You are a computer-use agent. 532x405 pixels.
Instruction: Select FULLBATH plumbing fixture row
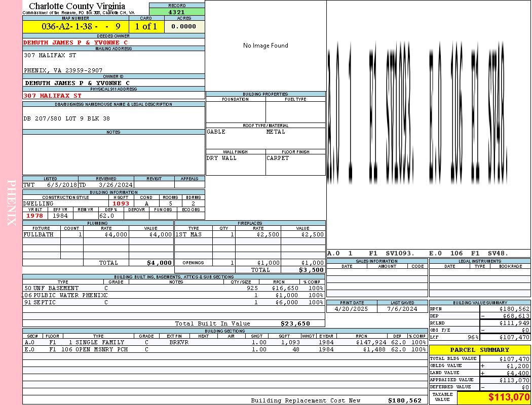(98, 234)
